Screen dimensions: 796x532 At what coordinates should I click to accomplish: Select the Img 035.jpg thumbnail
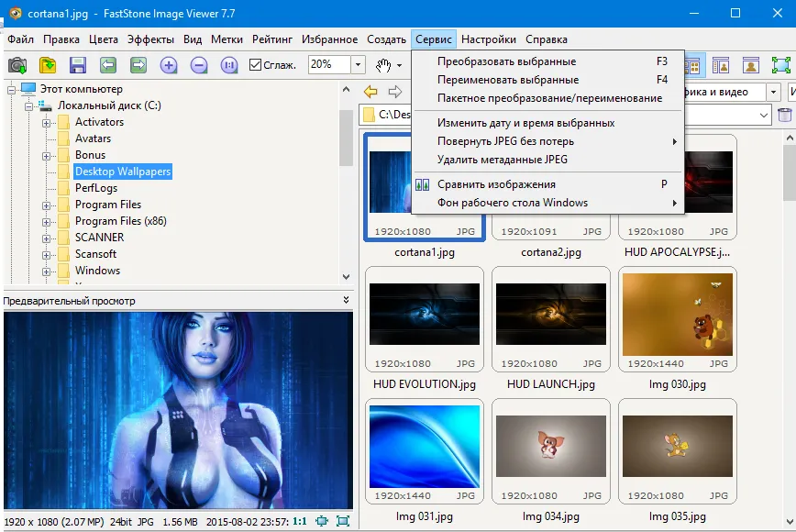point(677,451)
